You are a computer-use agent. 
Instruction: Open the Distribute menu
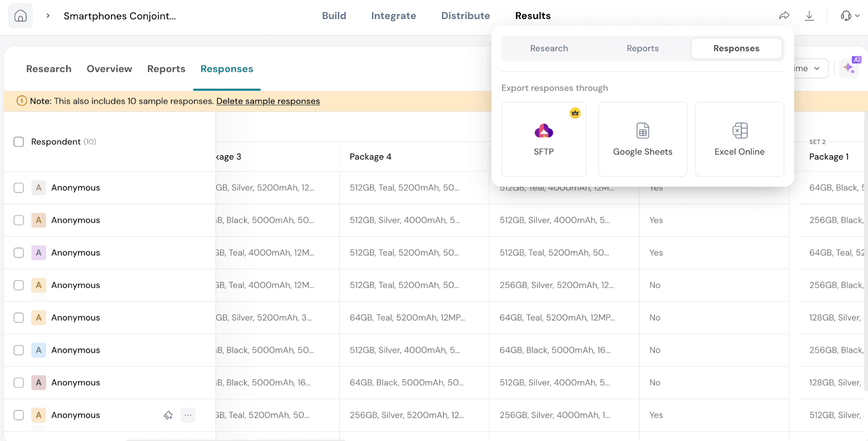point(465,16)
